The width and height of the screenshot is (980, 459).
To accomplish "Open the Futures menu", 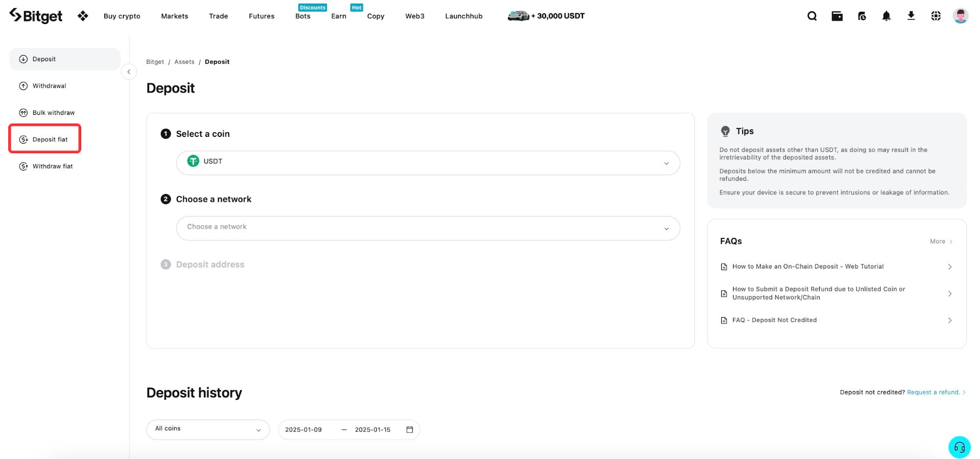I will pyautogui.click(x=261, y=16).
